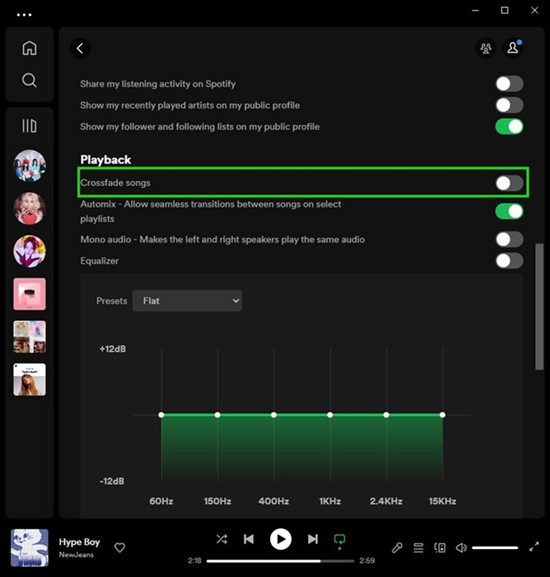Click the 400Hz equalizer handle
The height and width of the screenshot is (577, 550).
[x=274, y=415]
